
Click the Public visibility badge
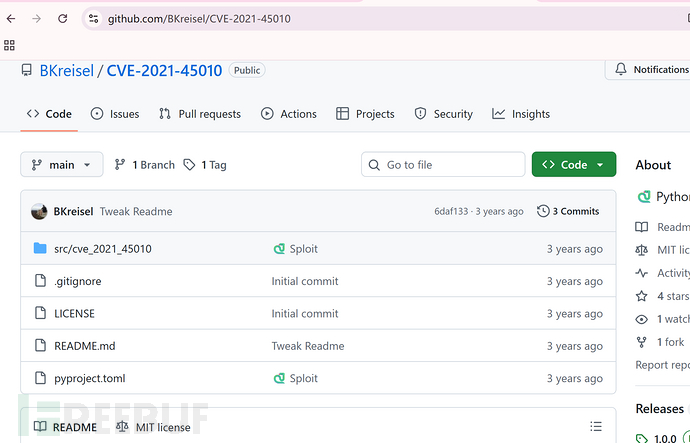[247, 70]
